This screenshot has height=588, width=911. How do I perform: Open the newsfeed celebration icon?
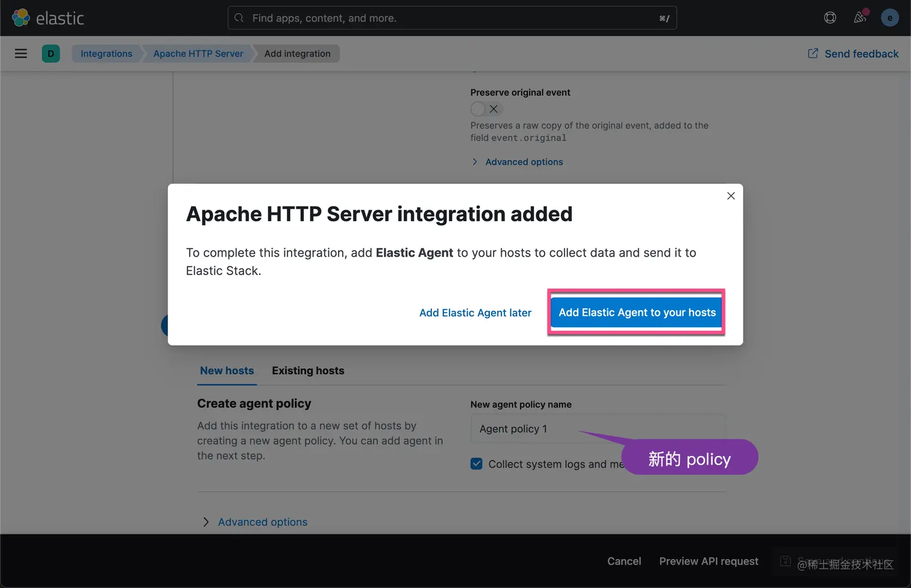coord(860,17)
